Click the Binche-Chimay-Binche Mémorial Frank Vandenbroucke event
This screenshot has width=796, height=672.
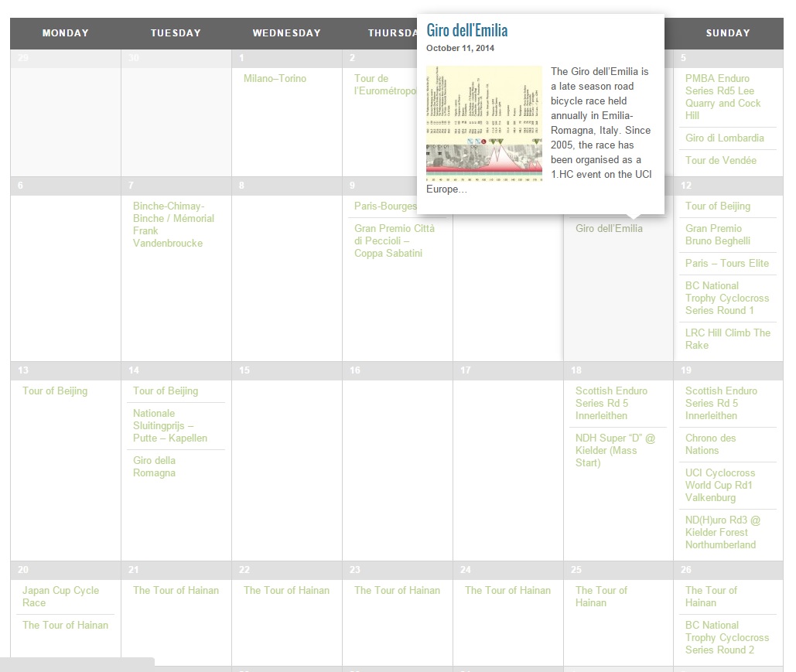click(173, 224)
